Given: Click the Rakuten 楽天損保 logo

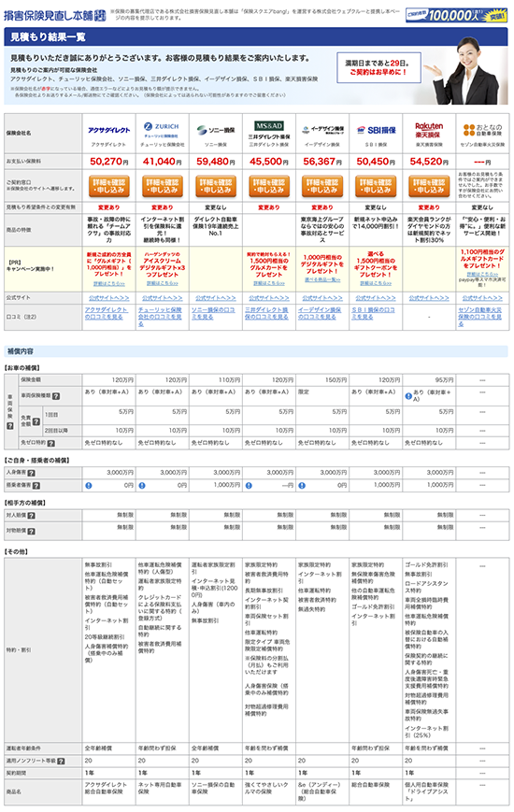Looking at the screenshot, I should coord(429,130).
